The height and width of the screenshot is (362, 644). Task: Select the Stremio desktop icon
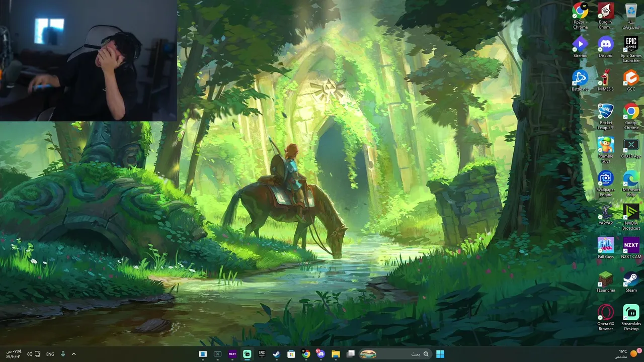(580, 47)
